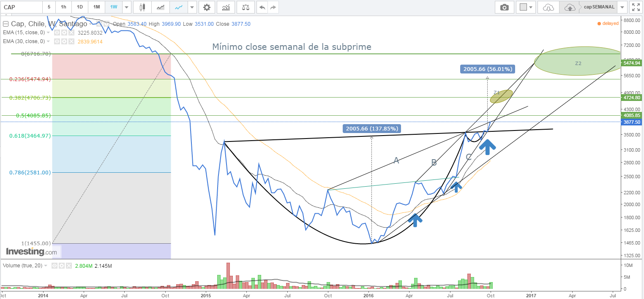Save chart layout with cloud upload icon
Image resolution: width=644 pixels, height=299 pixels.
[x=570, y=7]
